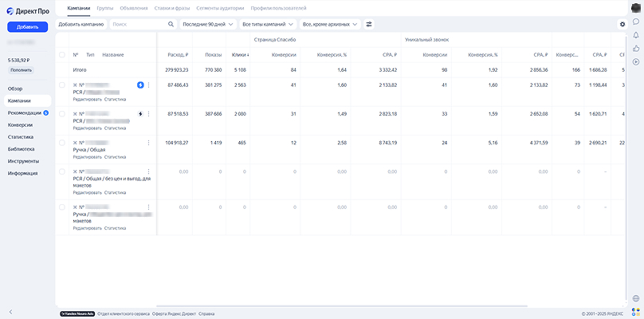
Task: Expand the Последние 90 дней period dropdown
Action: click(208, 24)
